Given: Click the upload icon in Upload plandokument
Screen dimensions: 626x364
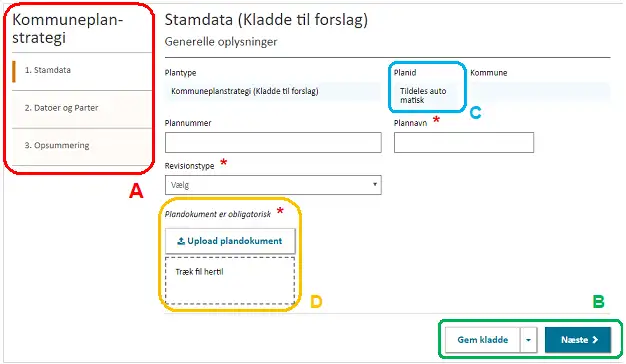Looking at the screenshot, I should (x=181, y=241).
